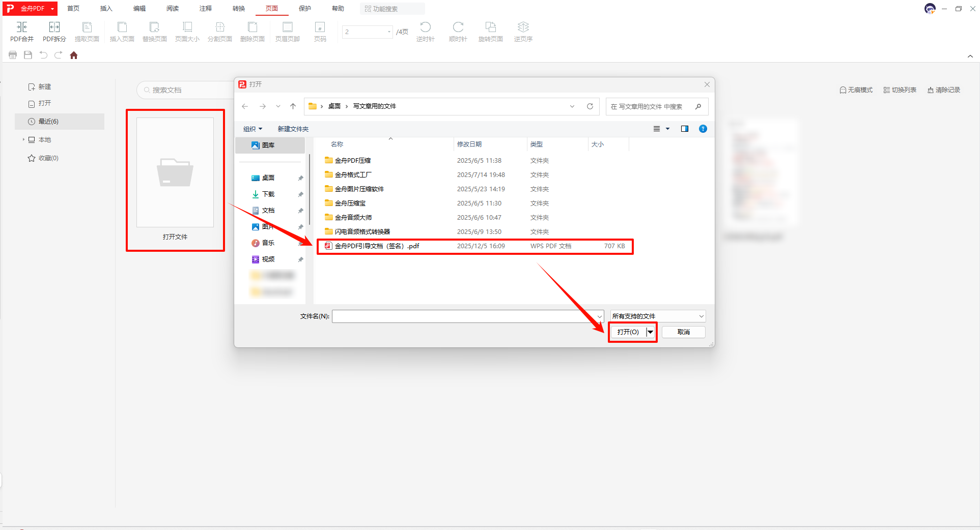Expand the 本地 tree item
The width and height of the screenshot is (980, 530).
[23, 139]
